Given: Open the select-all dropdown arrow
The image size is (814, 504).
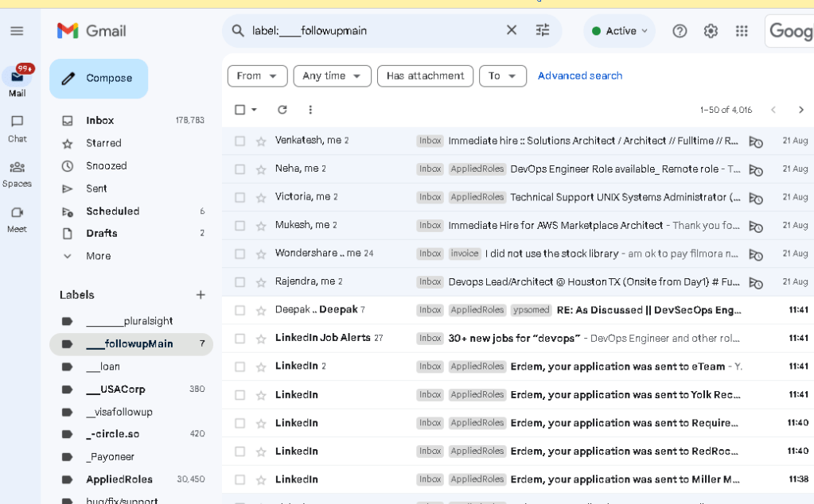Looking at the screenshot, I should (x=254, y=110).
